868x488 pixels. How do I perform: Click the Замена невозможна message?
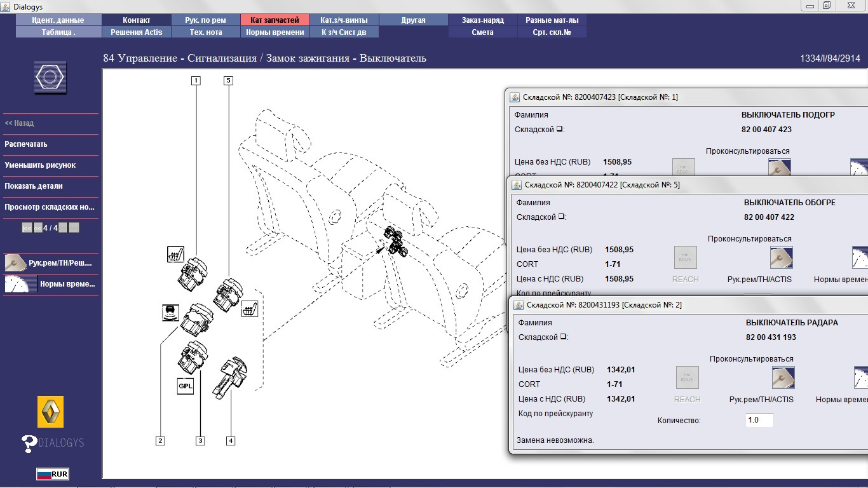pyautogui.click(x=555, y=440)
